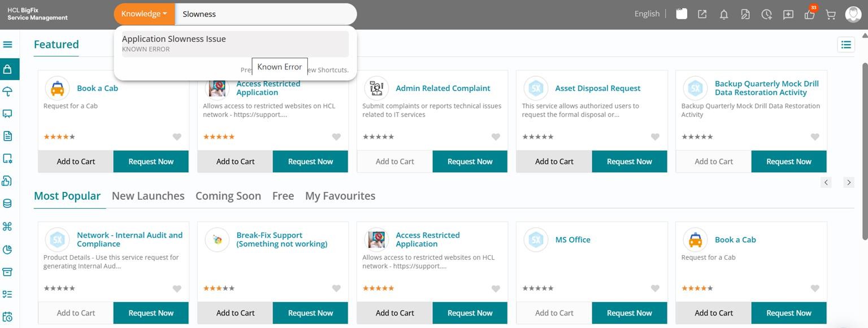
Task: Favourite the Asset Disposal Request card
Action: 655,137
